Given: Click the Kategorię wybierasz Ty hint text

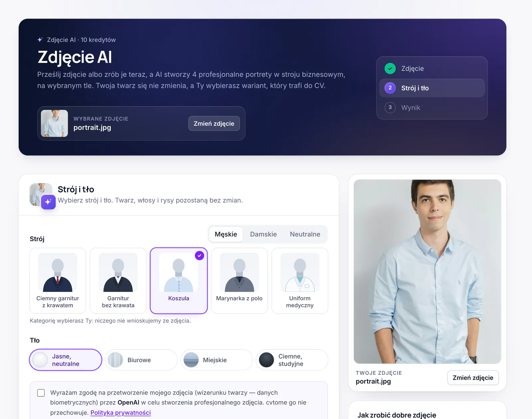Looking at the screenshot, I should point(110,321).
